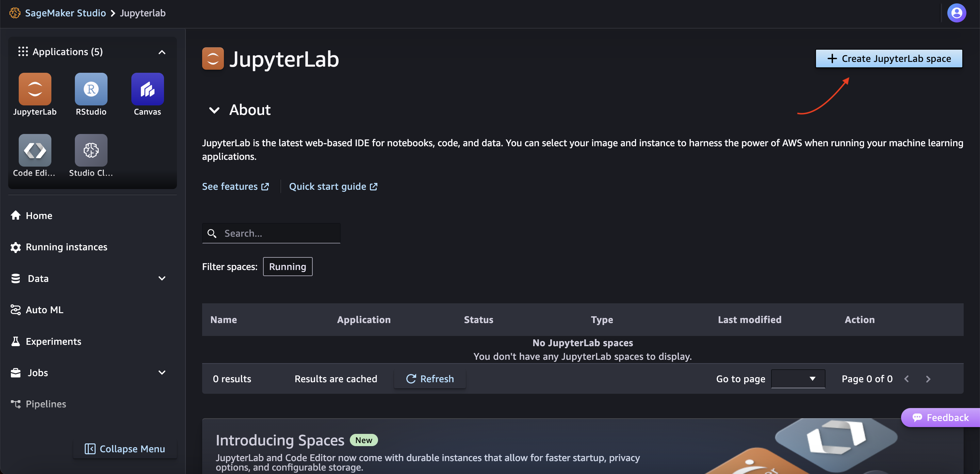Screen dimensions: 980x474
Task: Click Create JupyterLab space button
Action: [889, 58]
